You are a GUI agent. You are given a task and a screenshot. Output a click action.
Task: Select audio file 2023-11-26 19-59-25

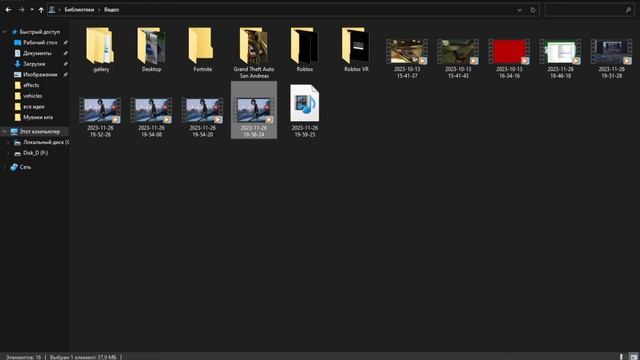click(x=304, y=110)
